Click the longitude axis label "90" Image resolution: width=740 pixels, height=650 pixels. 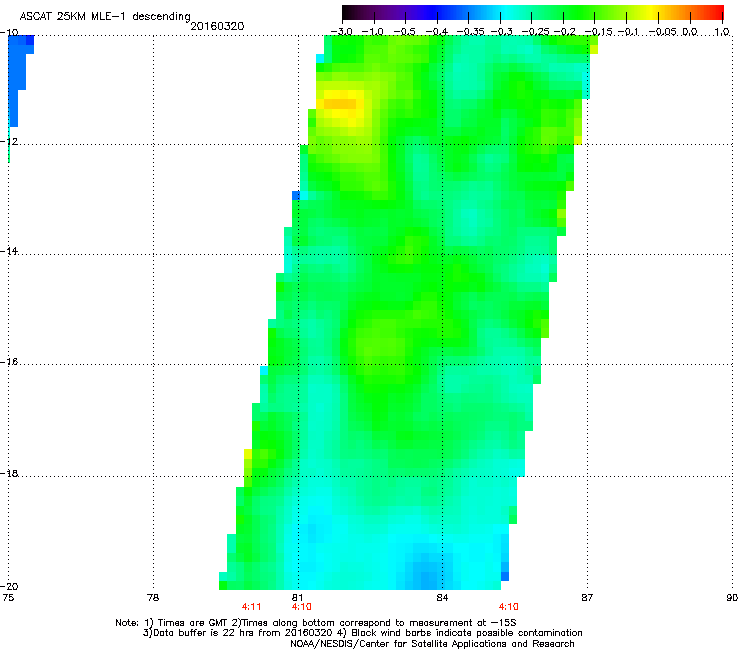click(x=732, y=598)
